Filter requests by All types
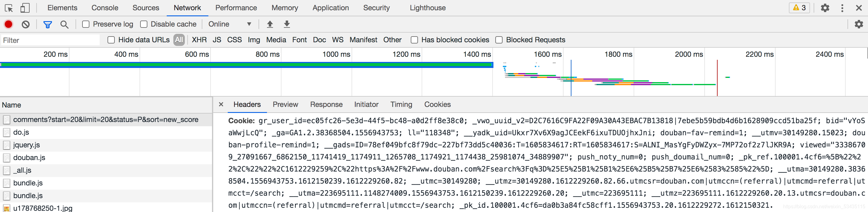Viewport: 868px width, 212px height. pos(179,40)
